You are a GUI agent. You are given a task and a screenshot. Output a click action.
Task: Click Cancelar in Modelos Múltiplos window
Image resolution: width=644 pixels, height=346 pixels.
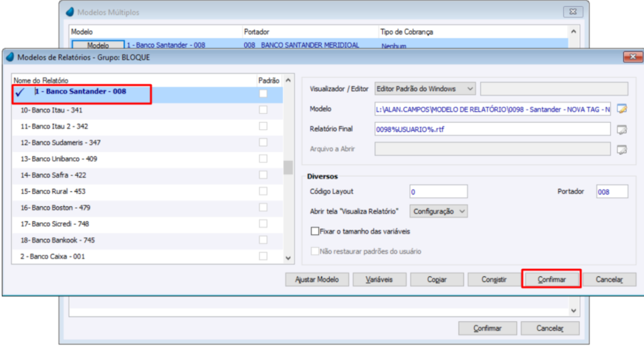tap(550, 329)
